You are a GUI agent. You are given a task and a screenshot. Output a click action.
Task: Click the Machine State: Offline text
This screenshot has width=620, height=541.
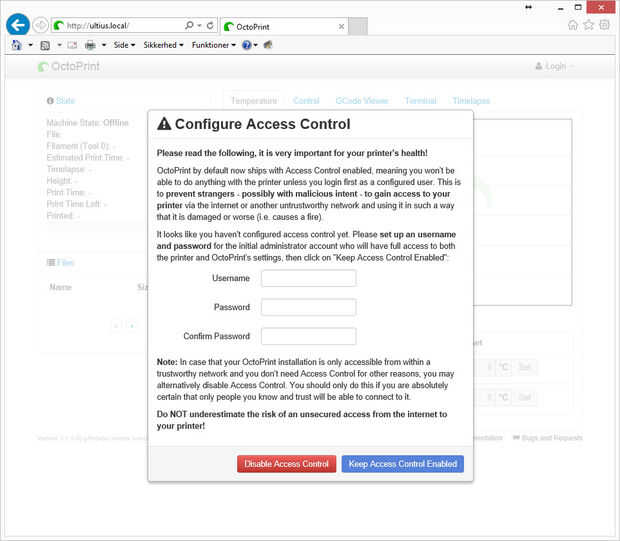pos(88,123)
